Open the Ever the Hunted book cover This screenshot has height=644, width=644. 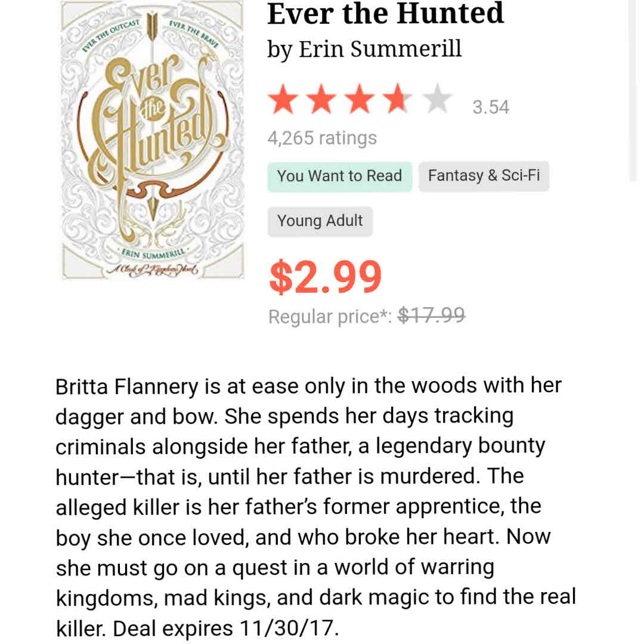click(153, 140)
